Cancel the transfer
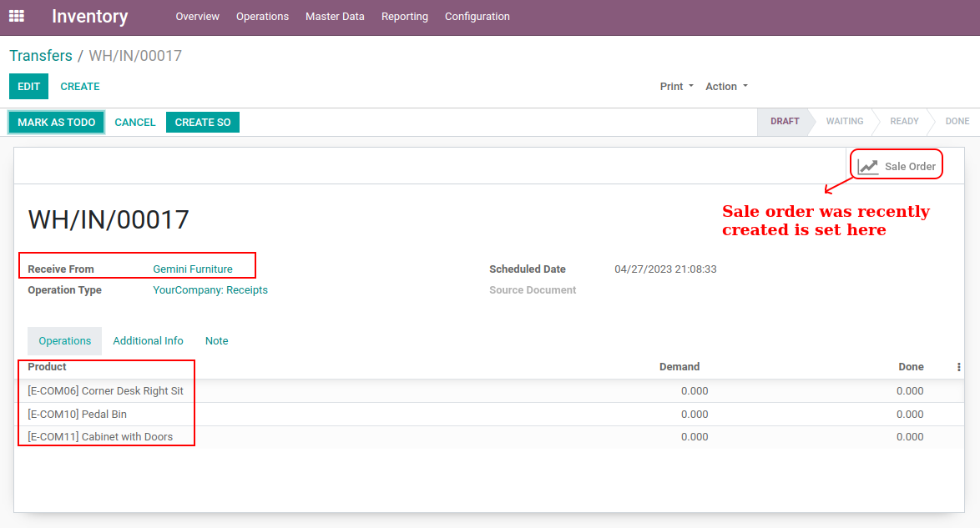Screen dimensions: 980x528 pos(135,123)
